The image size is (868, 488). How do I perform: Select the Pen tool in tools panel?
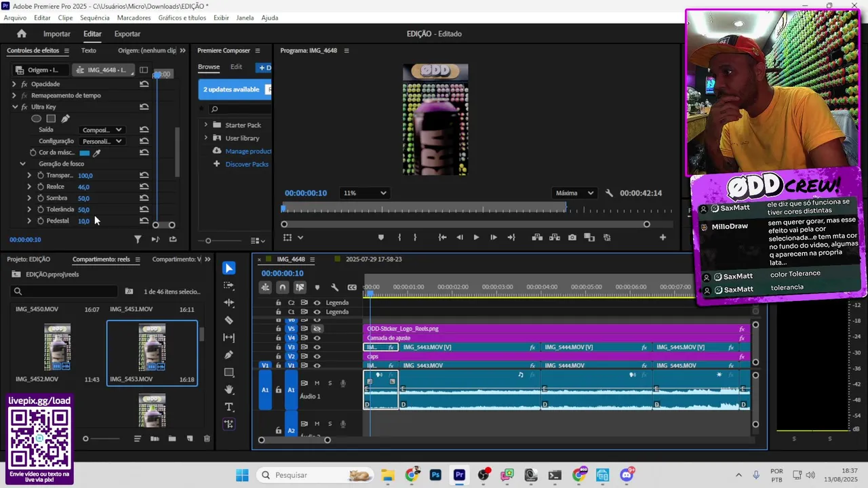pos(229,354)
